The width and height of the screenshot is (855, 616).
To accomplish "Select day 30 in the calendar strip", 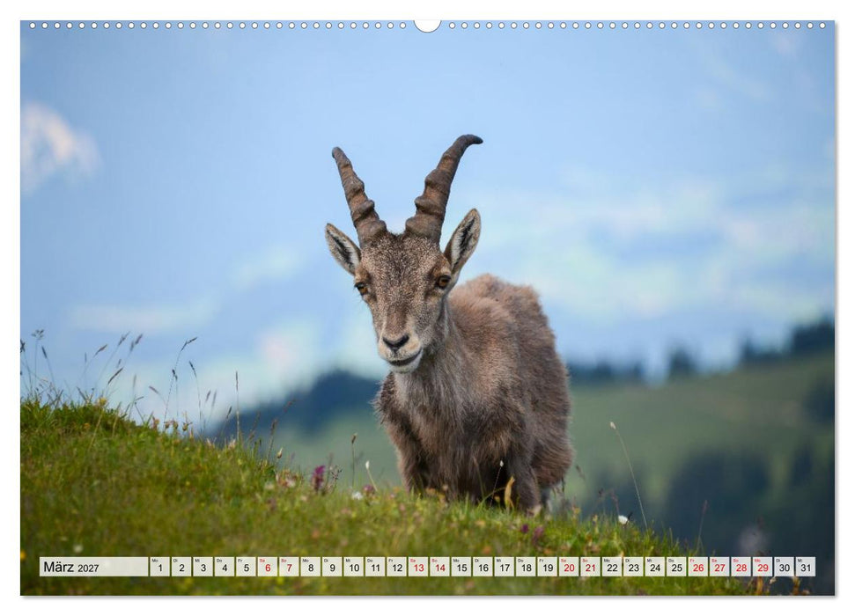I will pyautogui.click(x=784, y=567).
